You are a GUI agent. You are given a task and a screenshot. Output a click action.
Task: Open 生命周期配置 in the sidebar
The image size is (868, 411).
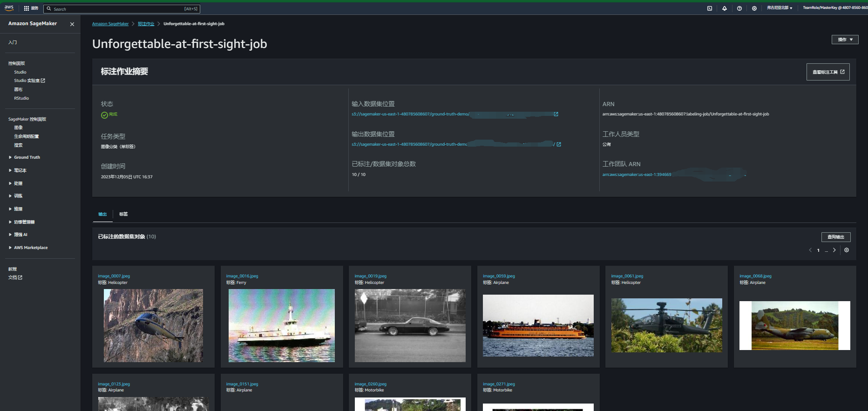click(x=27, y=136)
